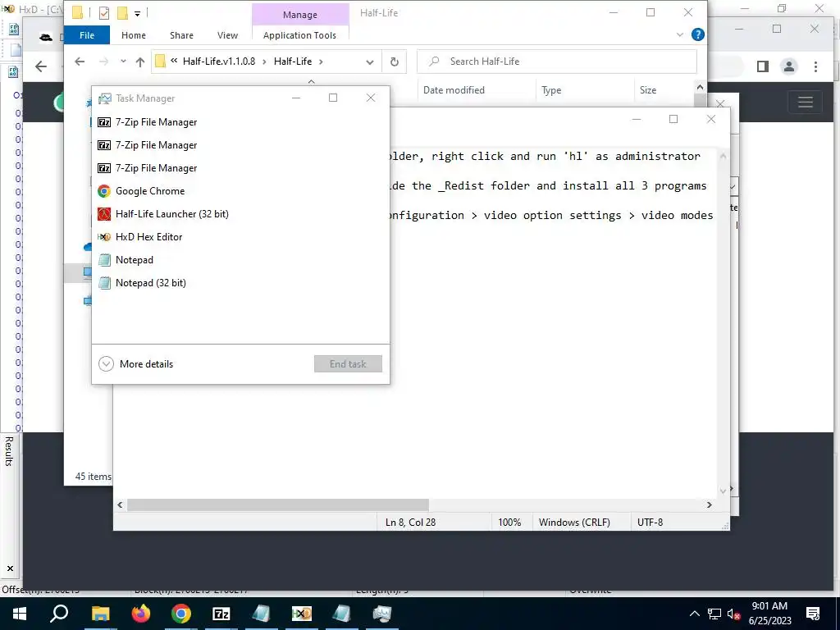Open Explorer help with the question mark icon
The image size is (840, 630).
(x=697, y=34)
